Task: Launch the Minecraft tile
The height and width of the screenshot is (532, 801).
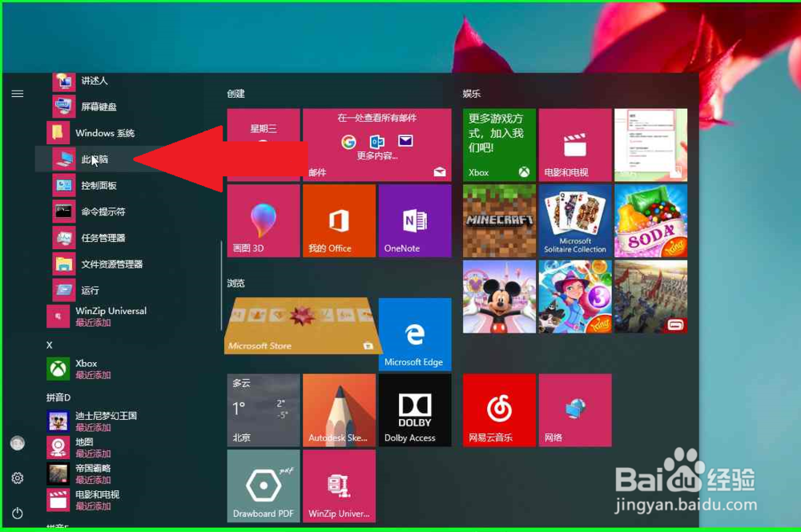Action: (x=499, y=221)
